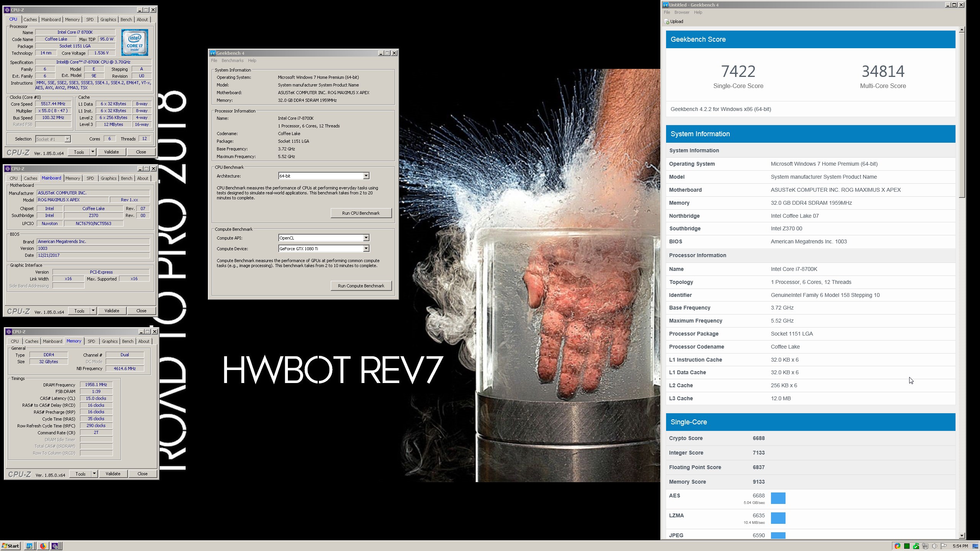Expand Tools arrow in the Mainboard window

(93, 311)
